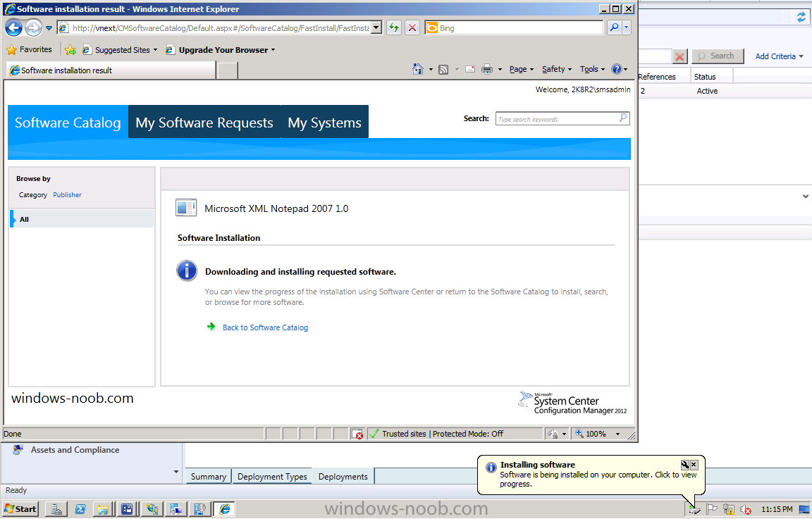Click the Upgrade Your Browser favorites item
The image size is (812, 519).
[220, 50]
